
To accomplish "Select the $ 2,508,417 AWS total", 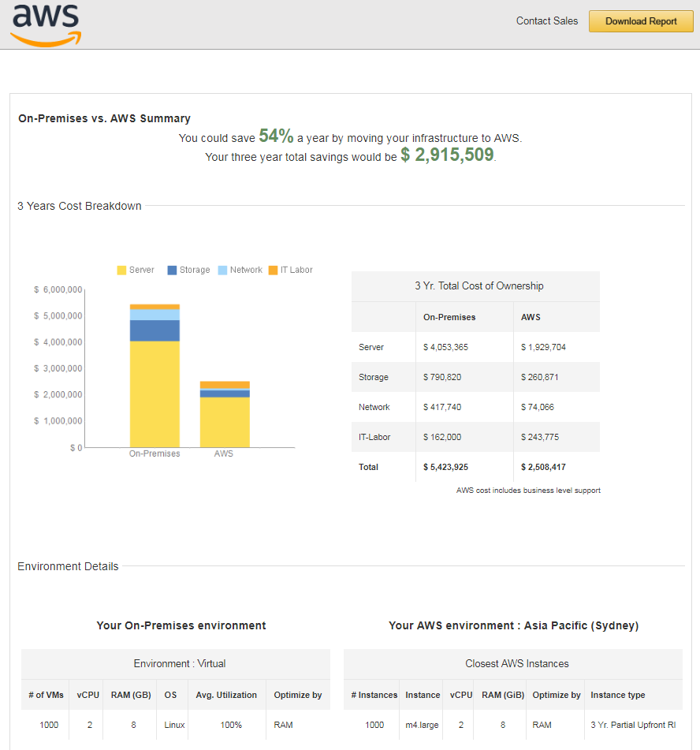I will point(543,467).
